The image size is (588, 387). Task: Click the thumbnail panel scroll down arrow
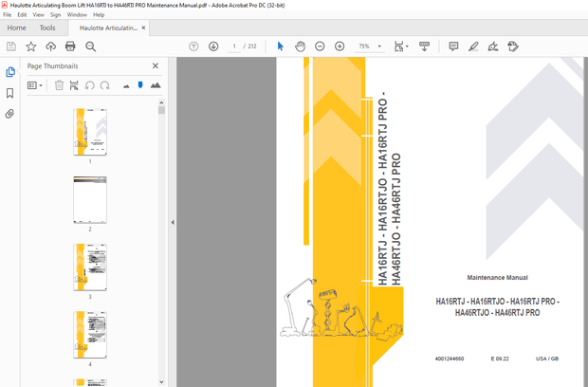coord(161,382)
